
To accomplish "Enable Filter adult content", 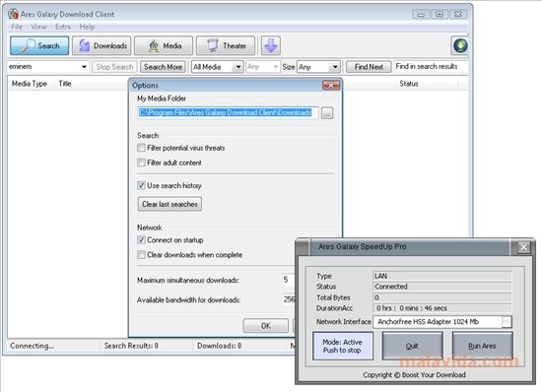I will pyautogui.click(x=141, y=163).
